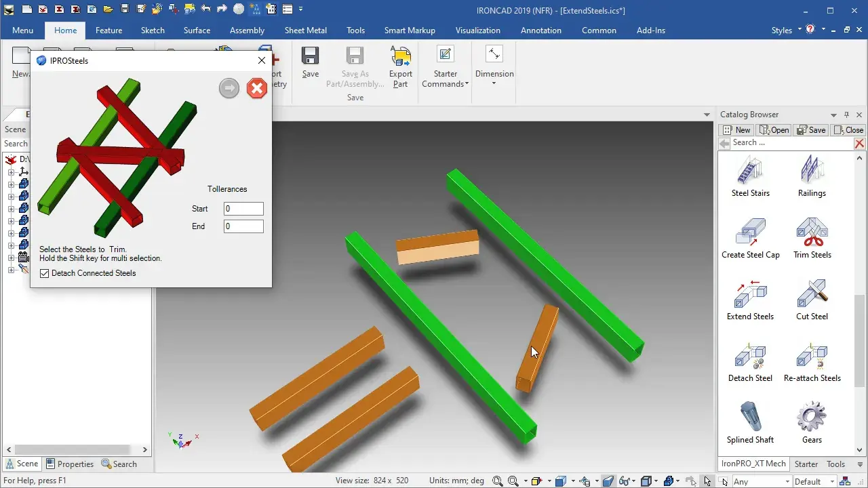This screenshot has height=488, width=868.
Task: Pick the Steel Stairs catalog item
Action: [x=750, y=176]
